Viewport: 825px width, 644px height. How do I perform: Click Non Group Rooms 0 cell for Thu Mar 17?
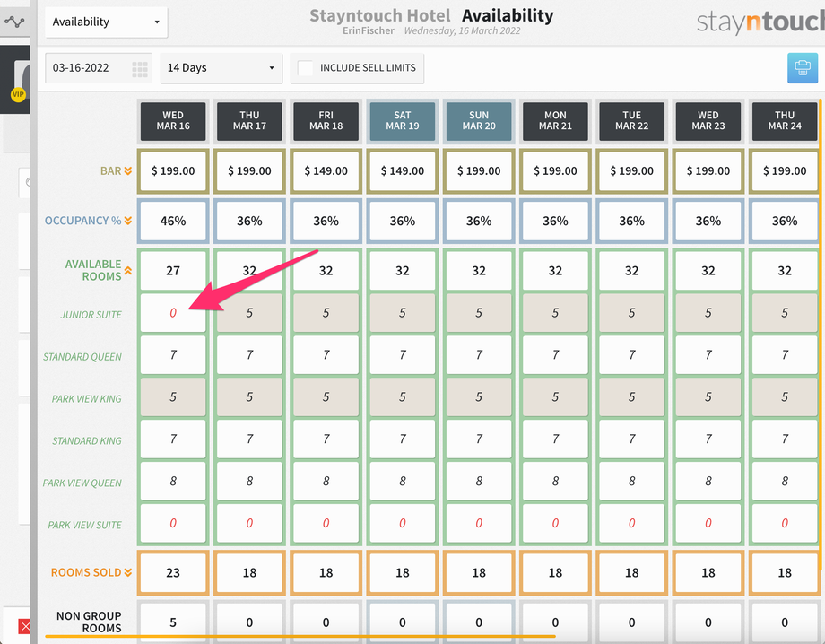pos(249,622)
